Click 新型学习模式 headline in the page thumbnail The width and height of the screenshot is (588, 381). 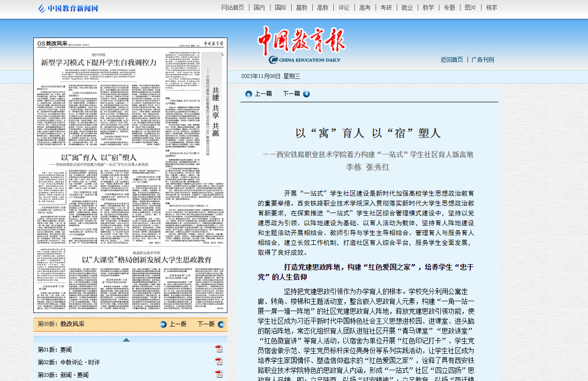tap(98, 62)
